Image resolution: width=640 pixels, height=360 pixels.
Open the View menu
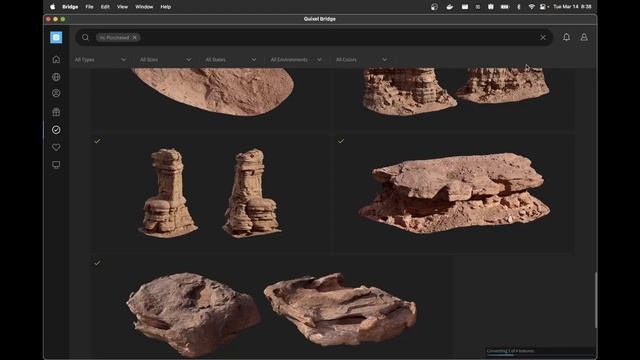(122, 7)
